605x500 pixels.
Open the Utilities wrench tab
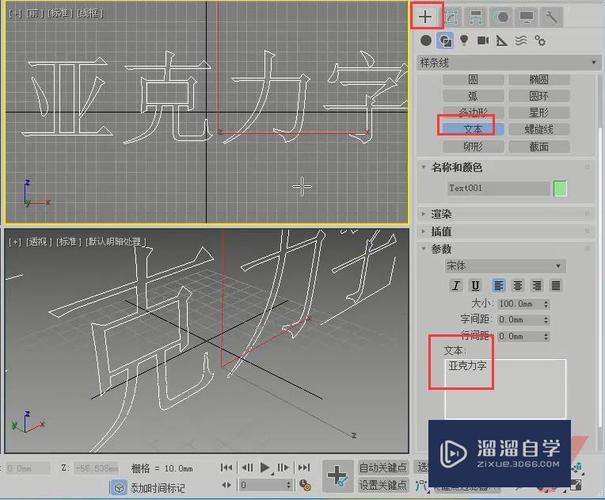(x=551, y=17)
